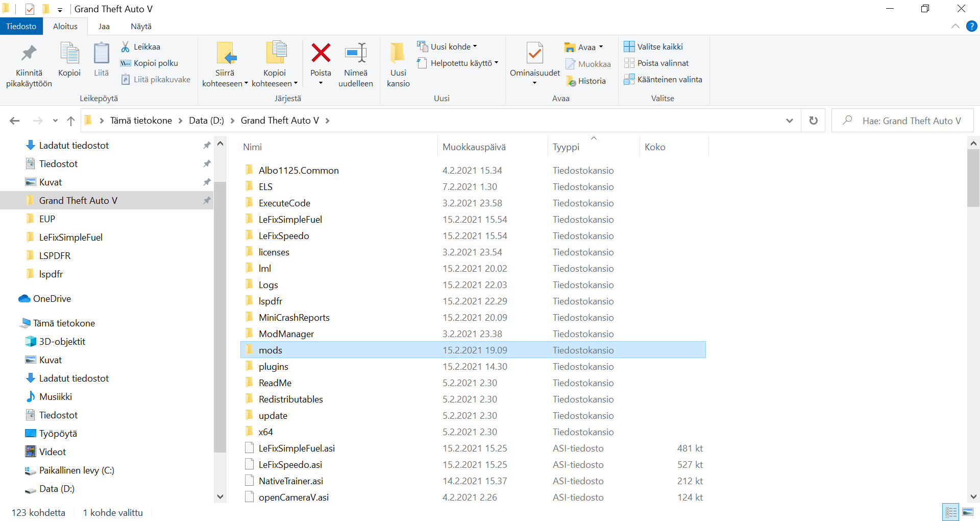Click Tämä tietokone in address path
The image size is (980, 521).
pos(141,121)
